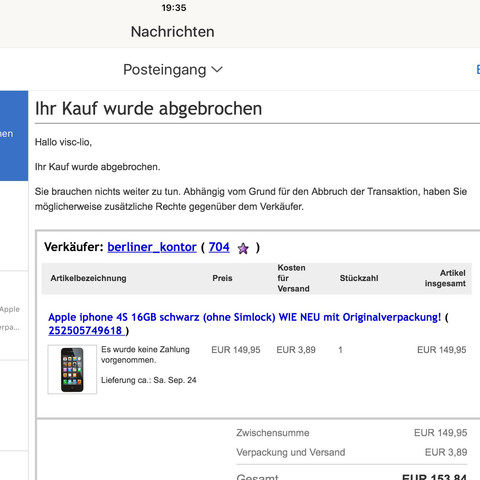Click the Zwischensumme amount EUR 149,95
The image size is (480, 480).
pos(440,433)
